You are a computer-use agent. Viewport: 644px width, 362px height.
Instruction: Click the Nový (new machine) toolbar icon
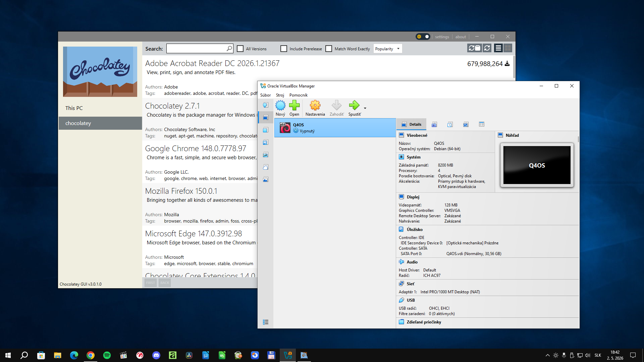280,108
